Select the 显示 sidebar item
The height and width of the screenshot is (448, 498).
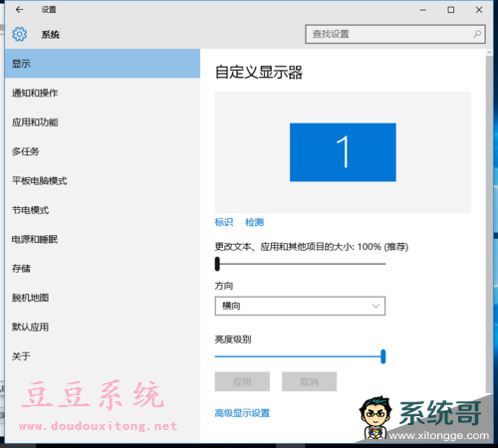point(103,64)
